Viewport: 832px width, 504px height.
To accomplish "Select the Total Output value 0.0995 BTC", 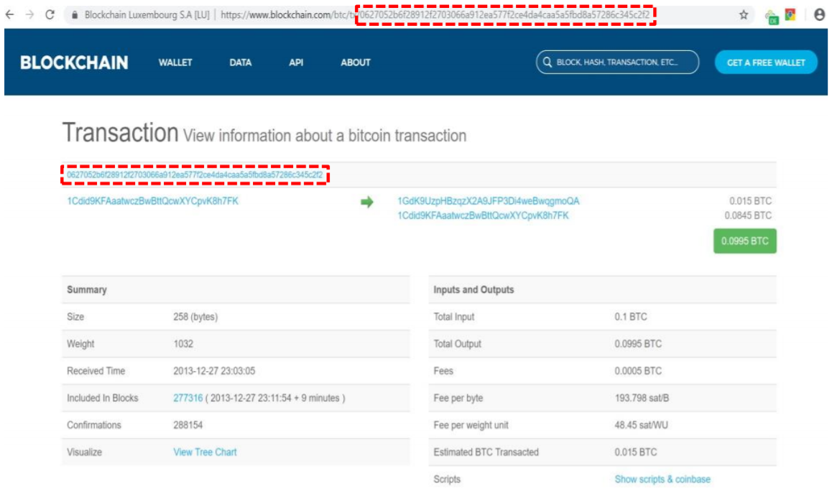I will pos(638,344).
